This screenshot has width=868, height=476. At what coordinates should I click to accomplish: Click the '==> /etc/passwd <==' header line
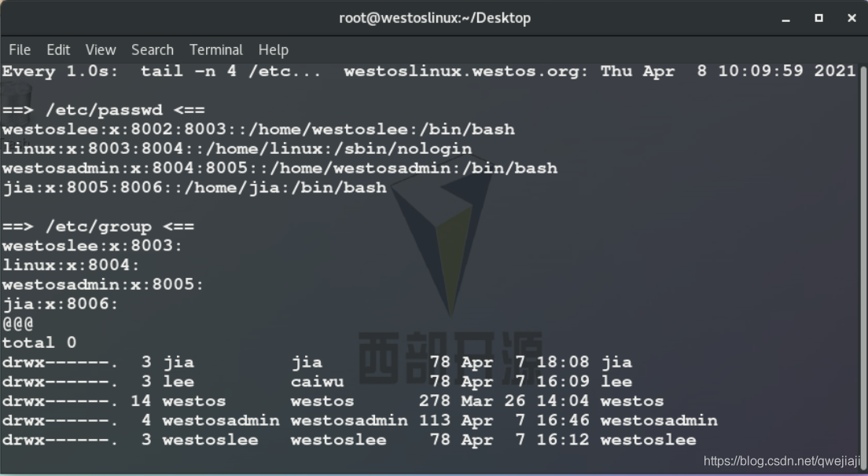tap(104, 110)
